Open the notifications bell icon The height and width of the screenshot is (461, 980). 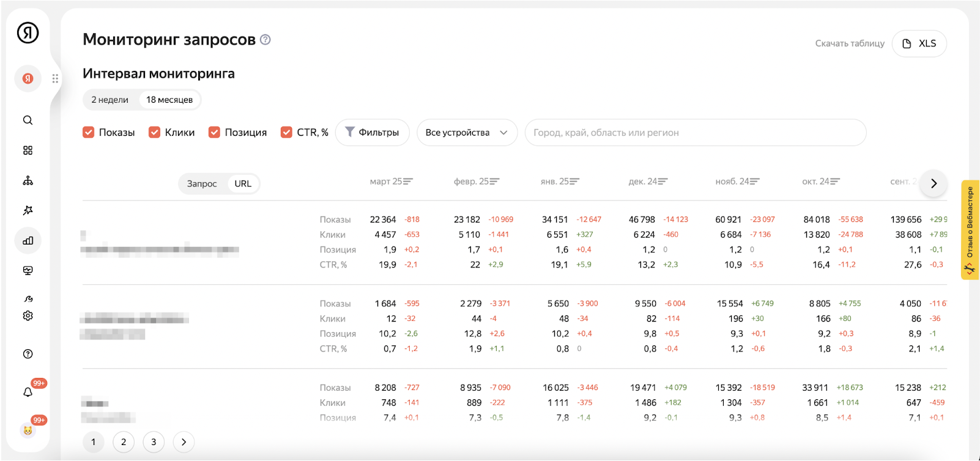point(28,392)
